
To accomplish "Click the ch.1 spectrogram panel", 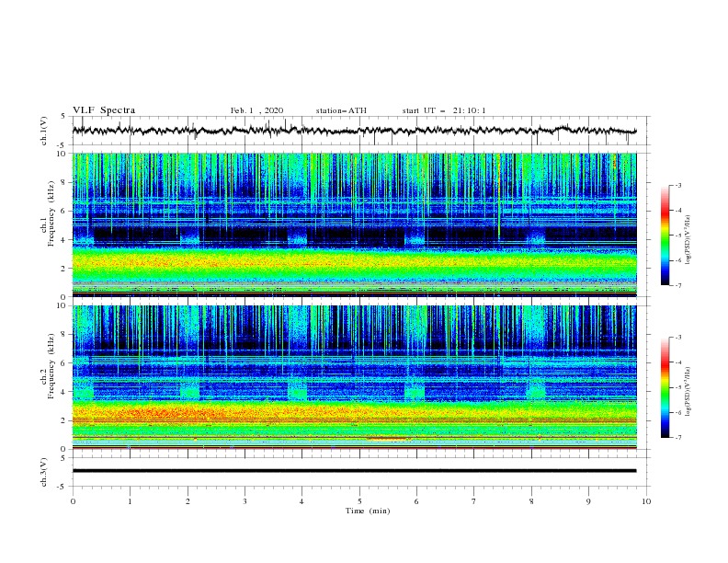I will (x=354, y=224).
